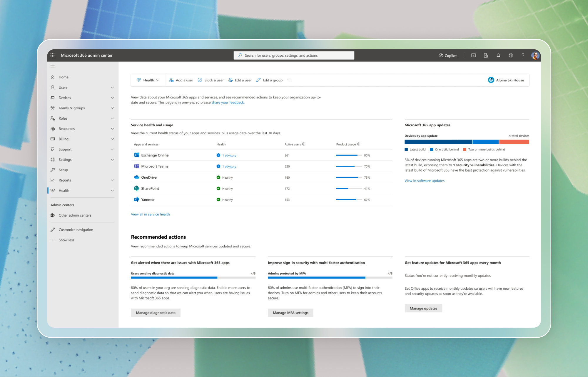This screenshot has width=588, height=377.
Task: Open the app launcher waffle icon
Action: pyautogui.click(x=53, y=55)
